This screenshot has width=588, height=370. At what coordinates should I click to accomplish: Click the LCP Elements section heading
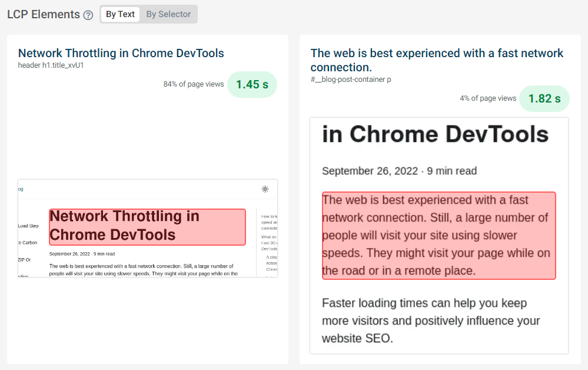[x=44, y=14]
